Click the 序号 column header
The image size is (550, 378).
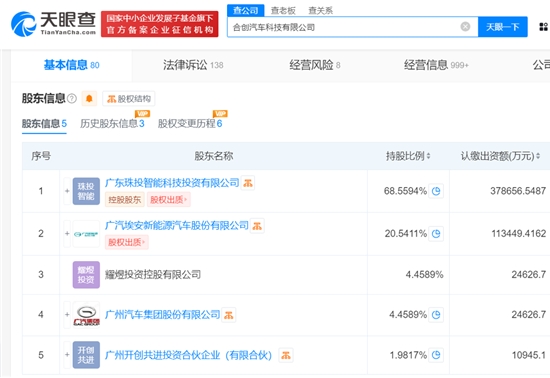pyautogui.click(x=41, y=156)
